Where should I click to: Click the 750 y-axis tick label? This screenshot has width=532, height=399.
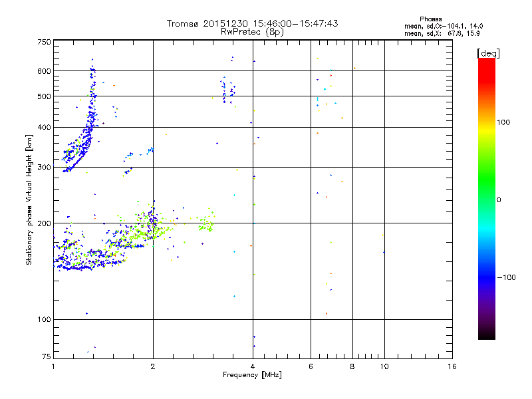tap(45, 42)
